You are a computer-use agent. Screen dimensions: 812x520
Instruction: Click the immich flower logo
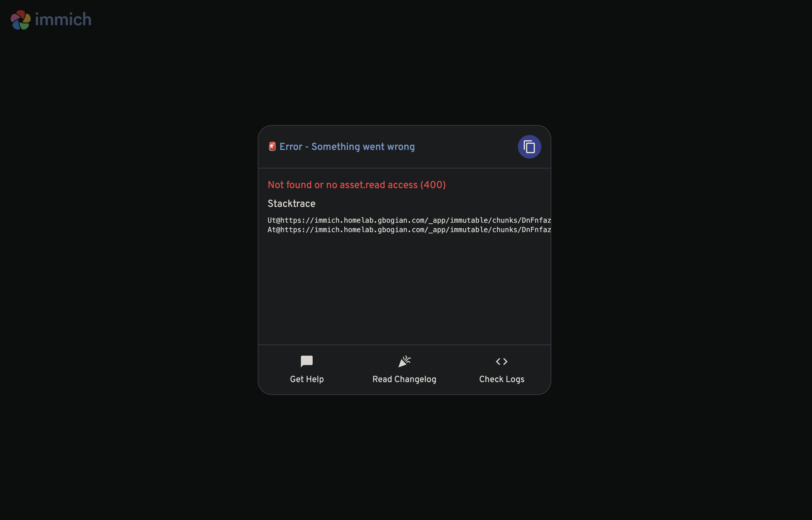[21, 20]
